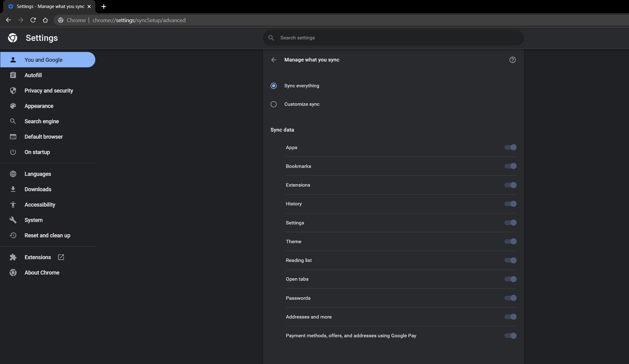This screenshot has width=629, height=364.
Task: Disable the Open tabs sync toggle
Action: tap(510, 279)
